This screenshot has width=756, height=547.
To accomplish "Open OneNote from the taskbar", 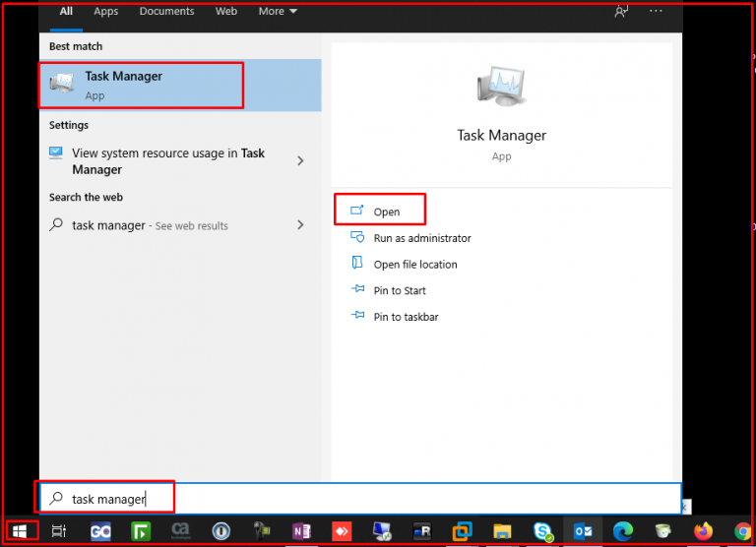I will coord(301,531).
